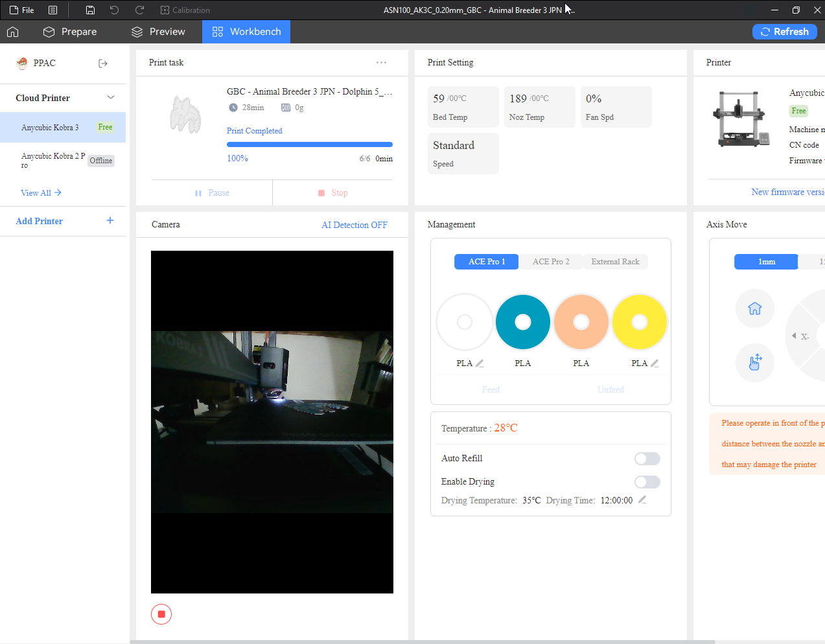Open the File menu
The height and width of the screenshot is (644, 825).
(x=22, y=10)
